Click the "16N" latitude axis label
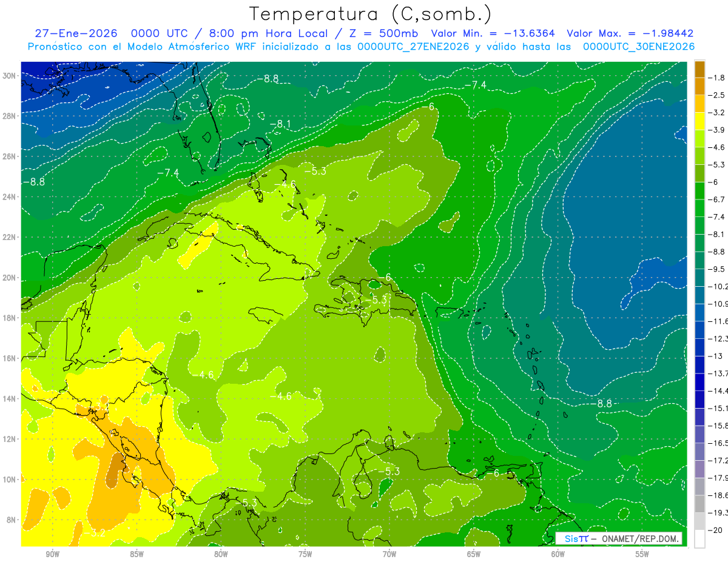 tap(10, 358)
